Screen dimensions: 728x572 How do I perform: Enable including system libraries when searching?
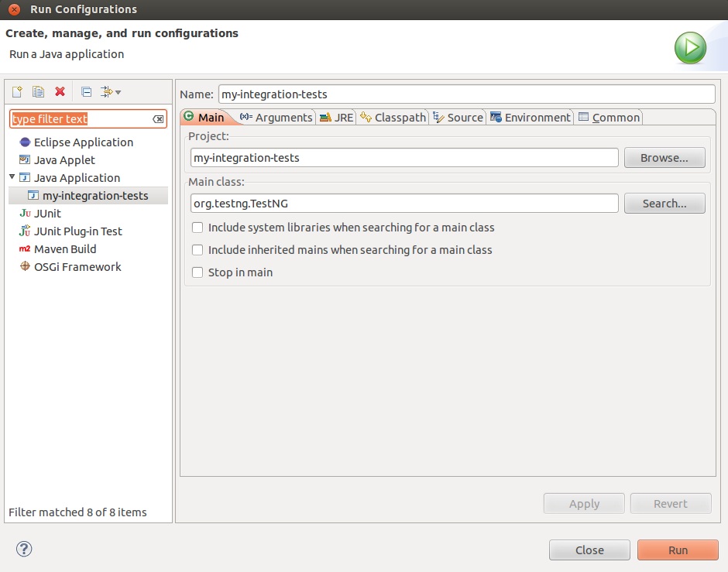[x=197, y=228]
